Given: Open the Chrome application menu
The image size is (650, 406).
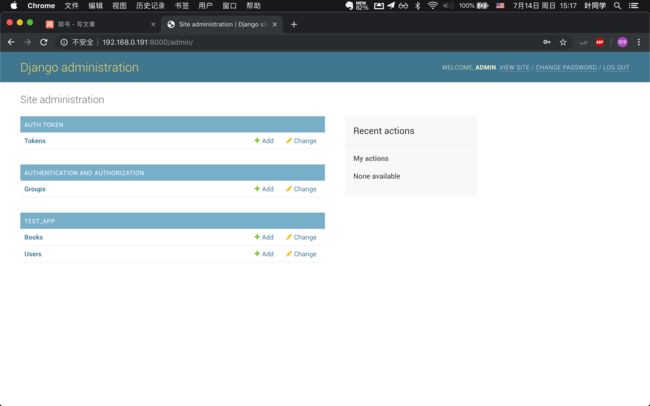Looking at the screenshot, I should pyautogui.click(x=41, y=6).
